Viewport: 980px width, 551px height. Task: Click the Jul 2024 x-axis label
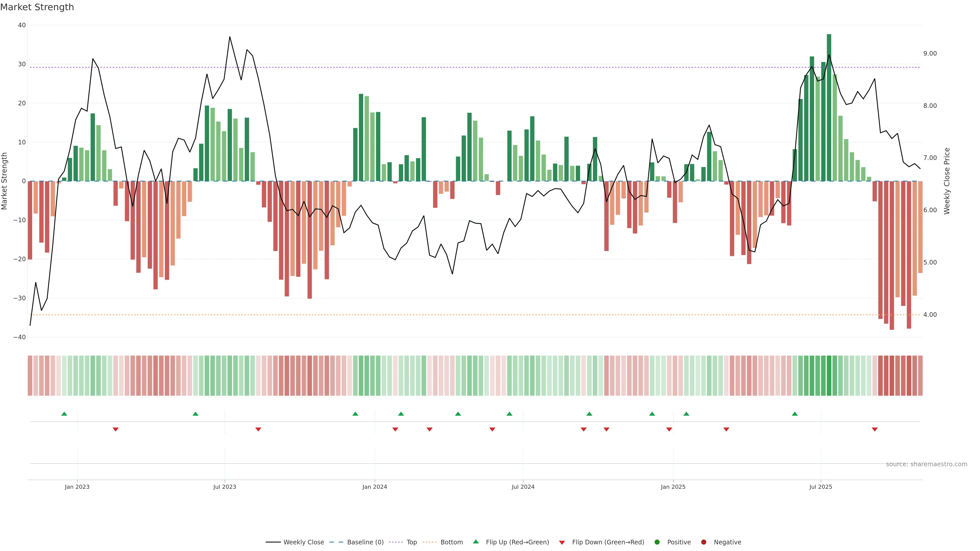pyautogui.click(x=523, y=487)
